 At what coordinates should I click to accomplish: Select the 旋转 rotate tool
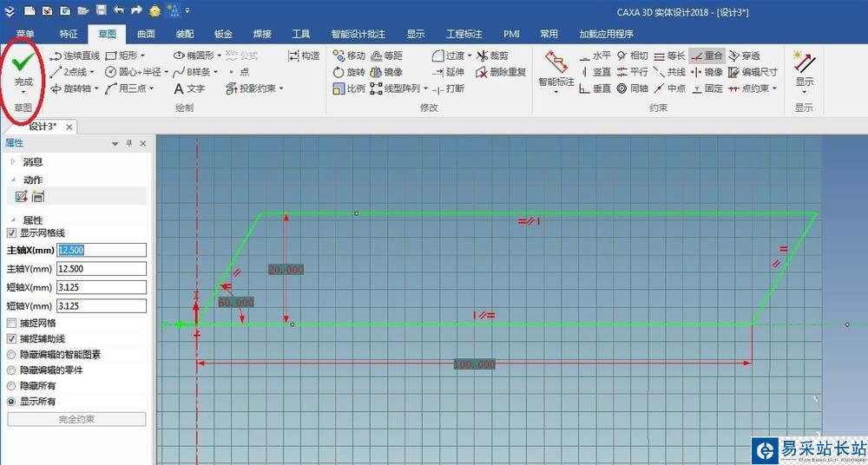click(x=349, y=72)
